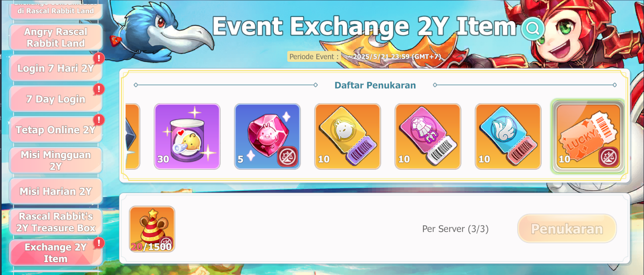Select the purple chick can item
Image resolution: width=644 pixels, height=275 pixels.
pos(187,136)
